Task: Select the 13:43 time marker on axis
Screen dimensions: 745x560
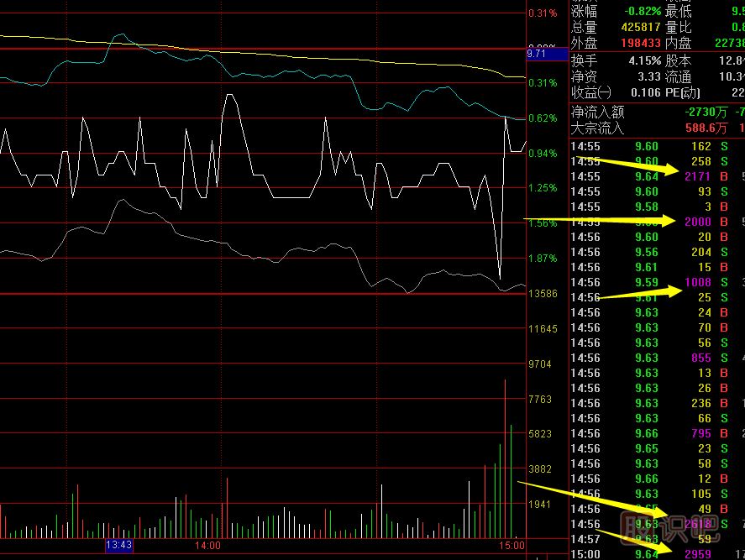Action: [x=118, y=545]
